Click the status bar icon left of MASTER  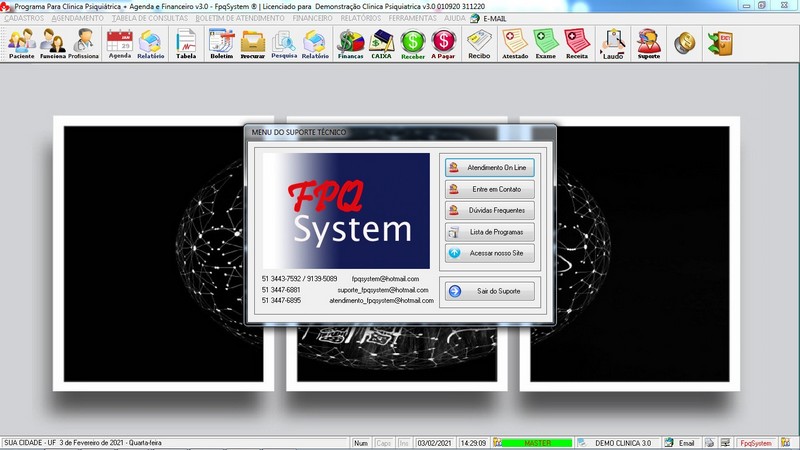click(497, 442)
